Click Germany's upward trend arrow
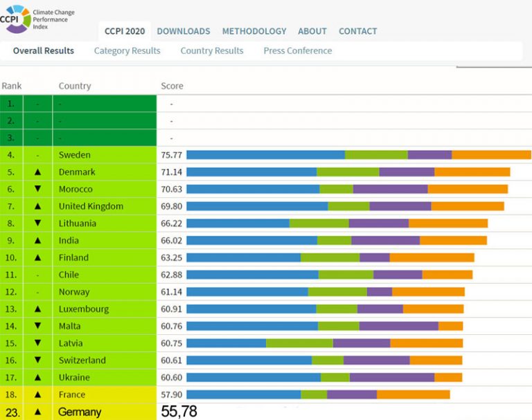Image resolution: width=532 pixels, height=420 pixels. tap(37, 412)
